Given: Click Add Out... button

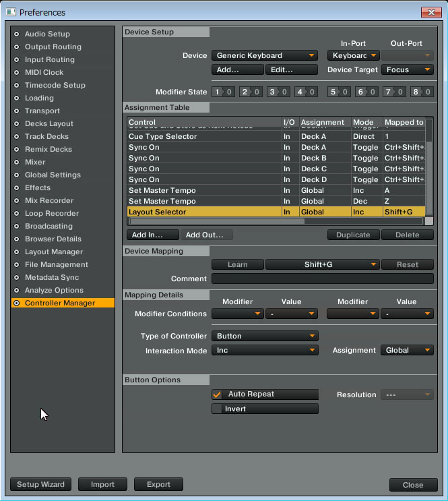Looking at the screenshot, I should (x=207, y=235).
